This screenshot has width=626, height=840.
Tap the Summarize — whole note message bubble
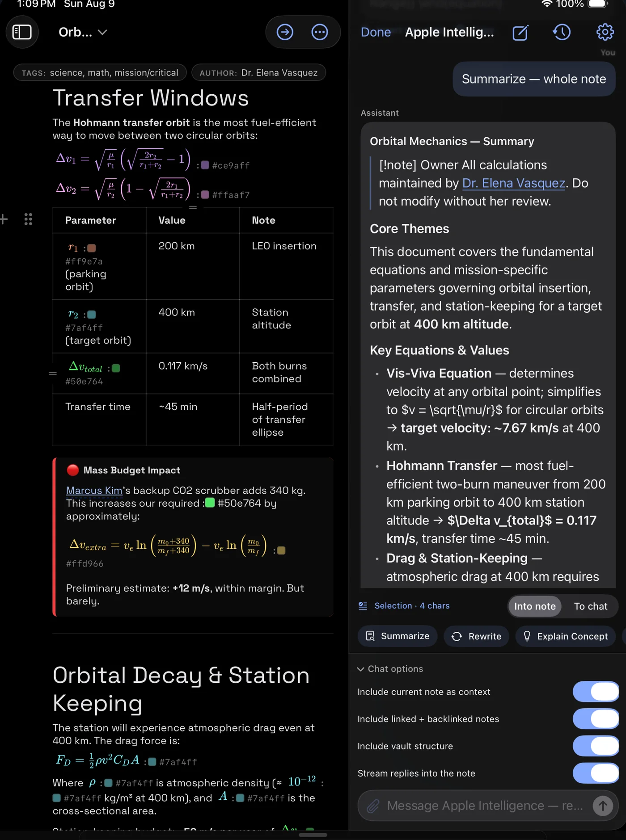point(534,79)
